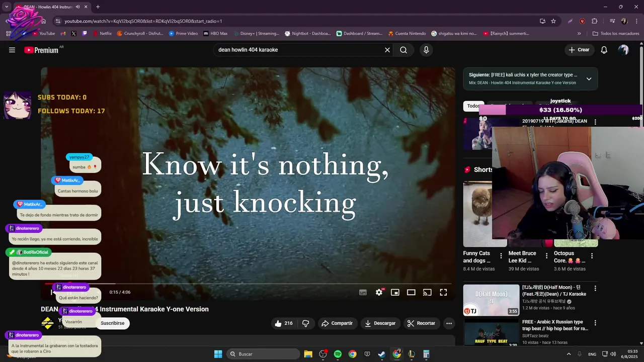View site information icon in address bar
The image size is (644, 362).
coord(58,21)
